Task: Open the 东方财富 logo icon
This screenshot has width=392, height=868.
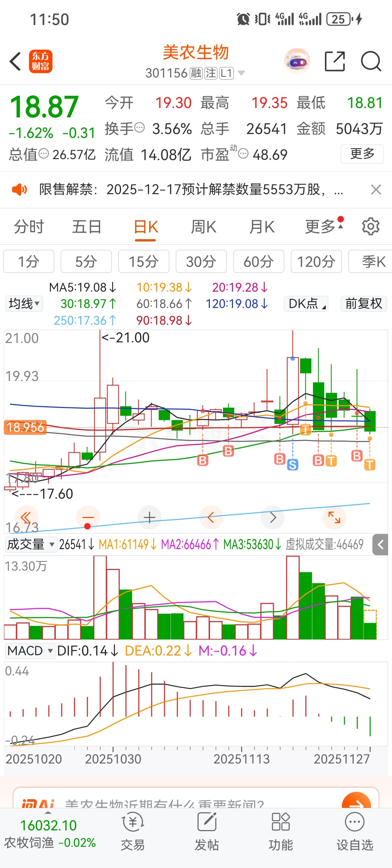Action: [41, 61]
